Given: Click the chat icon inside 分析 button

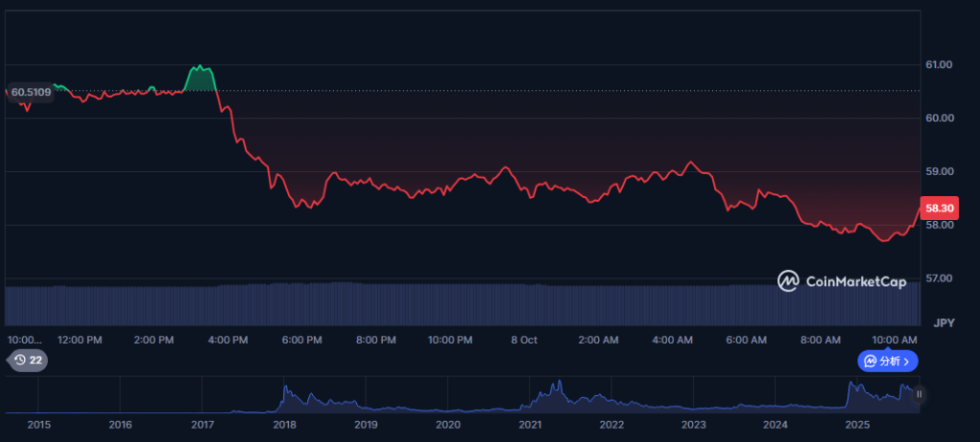Looking at the screenshot, I should pos(871,361).
